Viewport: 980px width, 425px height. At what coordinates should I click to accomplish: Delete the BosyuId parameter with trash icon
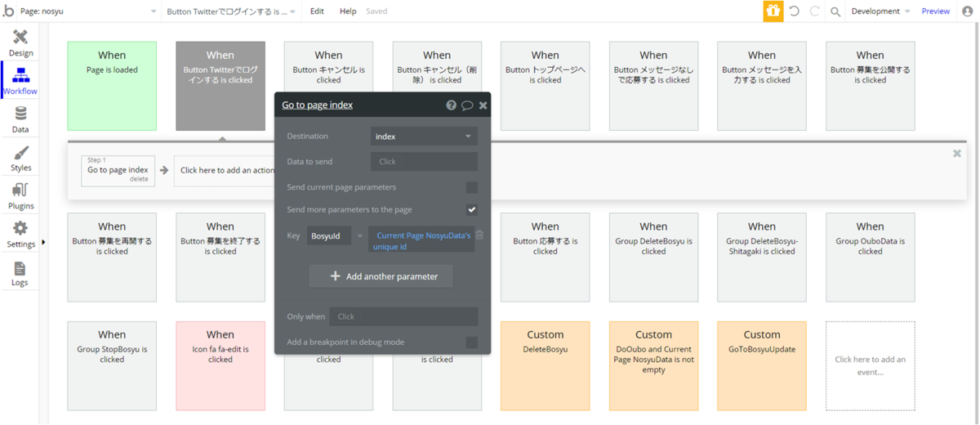tap(480, 235)
